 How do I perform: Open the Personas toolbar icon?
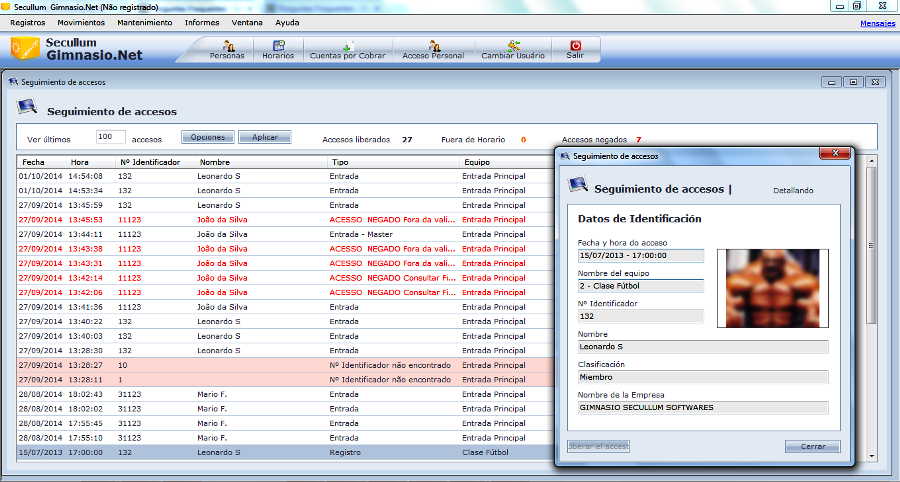tap(227, 49)
